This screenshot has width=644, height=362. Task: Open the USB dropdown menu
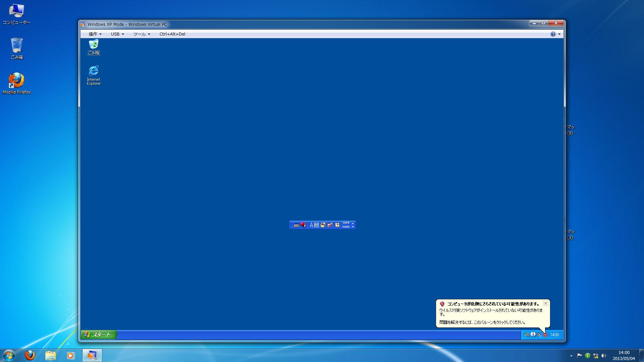117,34
